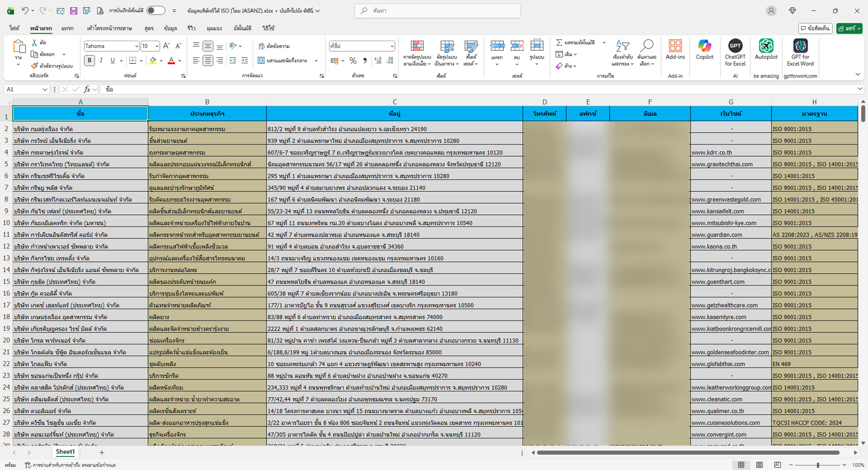Screen dimensions: 868x470
Task: Expand the Name Box dropdown arrow
Action: [x=45, y=89]
